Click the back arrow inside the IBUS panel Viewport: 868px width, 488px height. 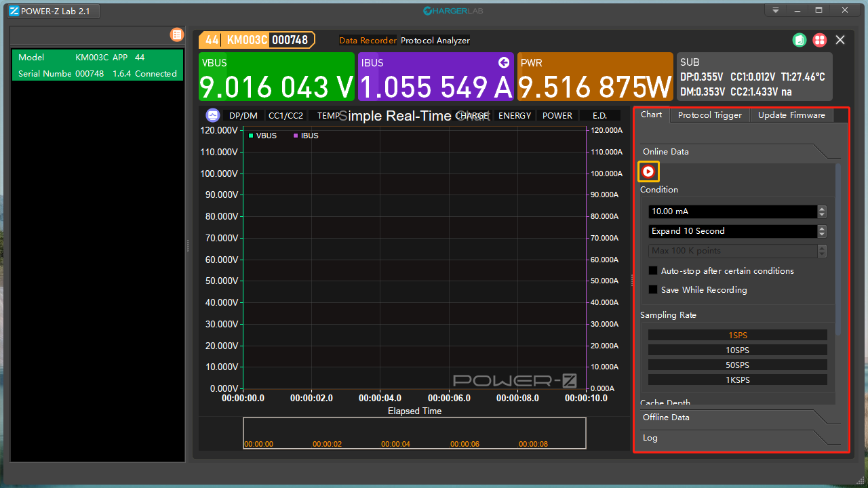[x=503, y=62]
